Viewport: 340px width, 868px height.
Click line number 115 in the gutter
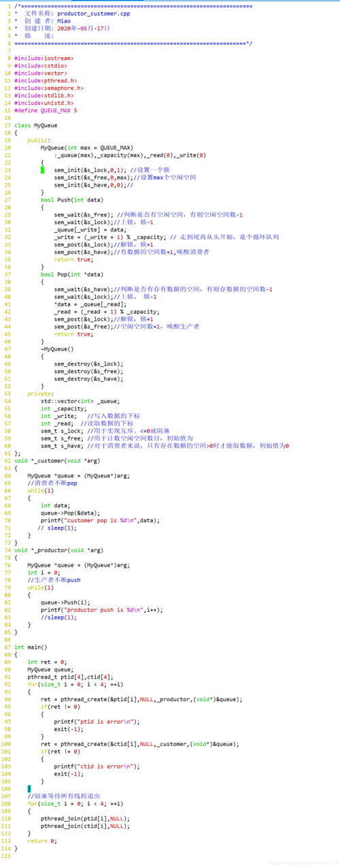5,855
